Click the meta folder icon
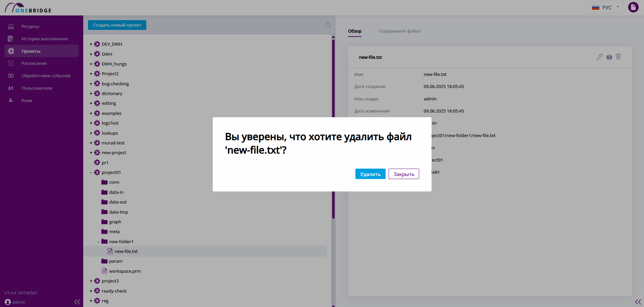Image resolution: width=644 pixels, height=307 pixels. (104, 231)
